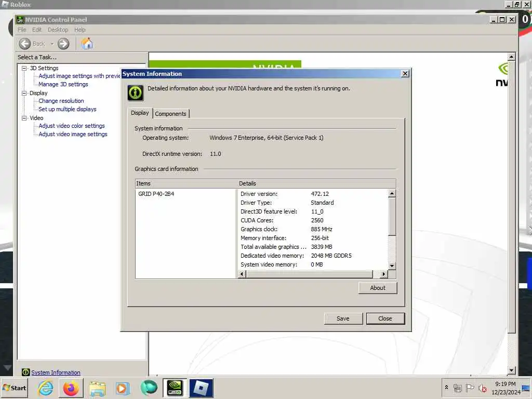Click the network tray icon
Viewport: 532px width, 399px height.
(x=457, y=388)
